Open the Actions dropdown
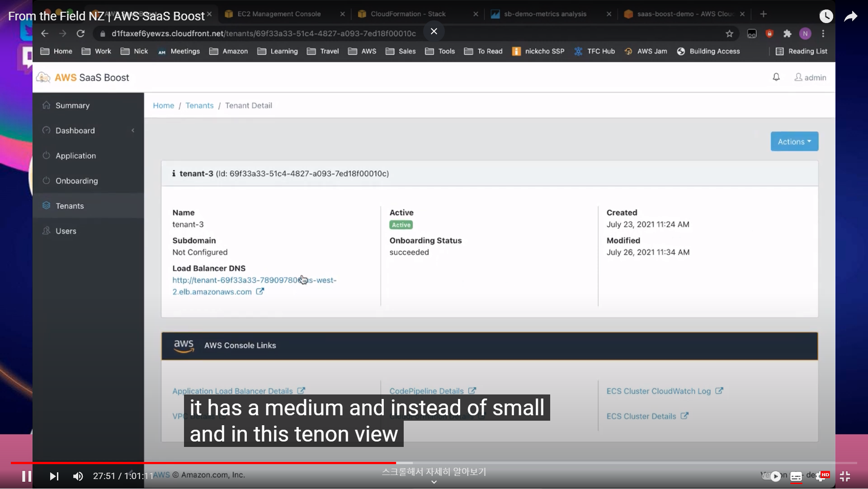 [794, 142]
